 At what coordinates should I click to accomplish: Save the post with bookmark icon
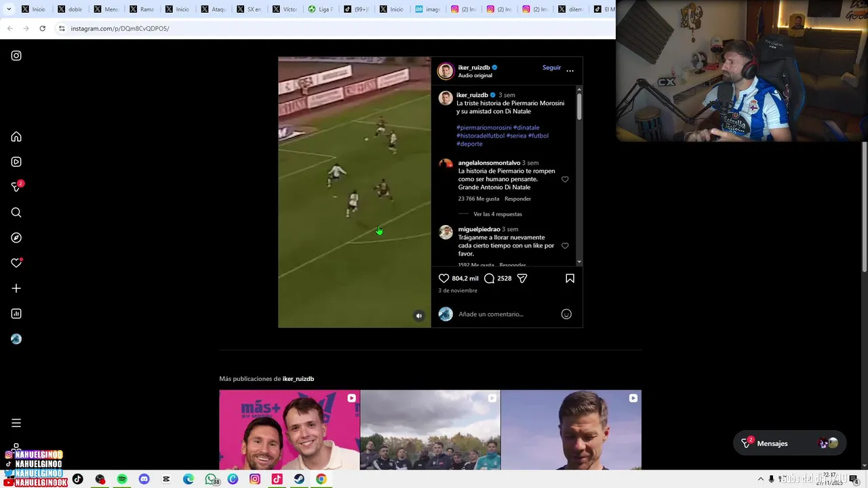570,279
